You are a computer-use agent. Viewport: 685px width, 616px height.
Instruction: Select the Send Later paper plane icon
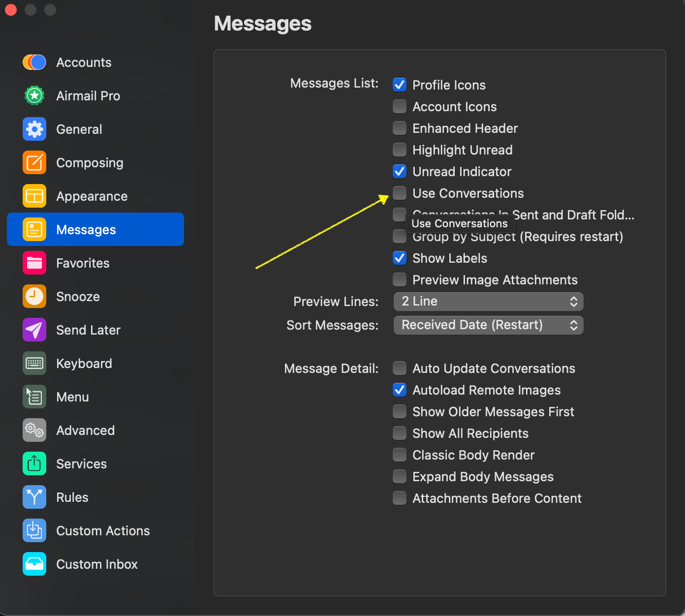click(x=34, y=330)
